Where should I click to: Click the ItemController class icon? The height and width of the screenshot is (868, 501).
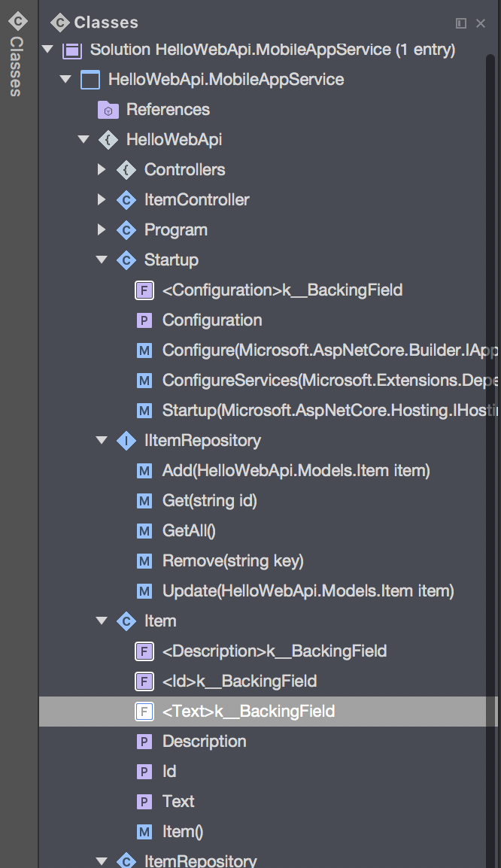[x=126, y=199]
